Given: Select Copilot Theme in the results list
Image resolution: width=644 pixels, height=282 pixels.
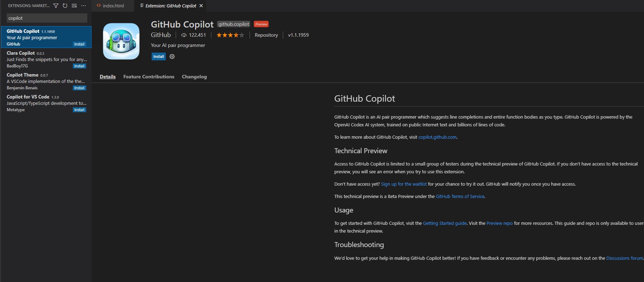Looking at the screenshot, I should [x=46, y=81].
